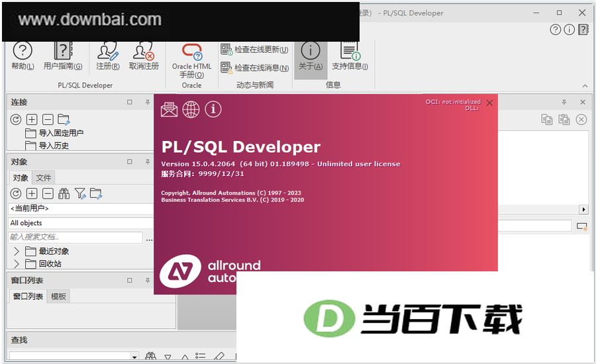The height and width of the screenshot is (364, 596).
Task: Click the binoculars icon in the 查找 bar
Action: 150,357
